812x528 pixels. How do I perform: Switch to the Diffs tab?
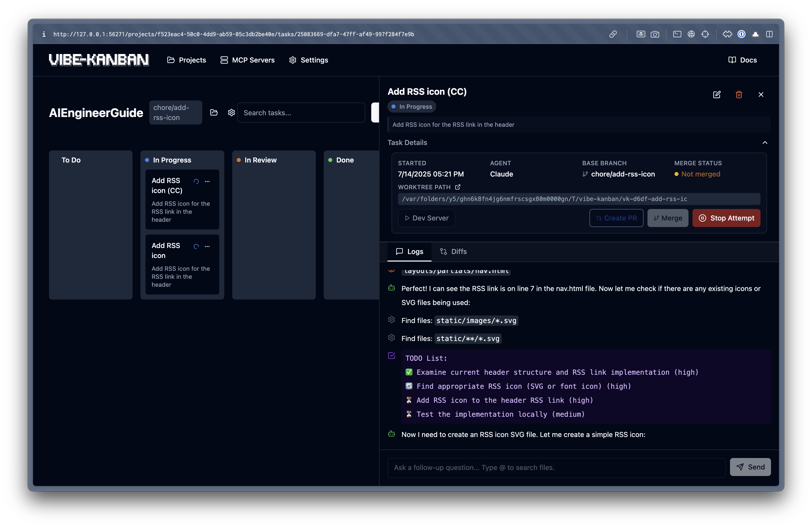click(x=453, y=251)
